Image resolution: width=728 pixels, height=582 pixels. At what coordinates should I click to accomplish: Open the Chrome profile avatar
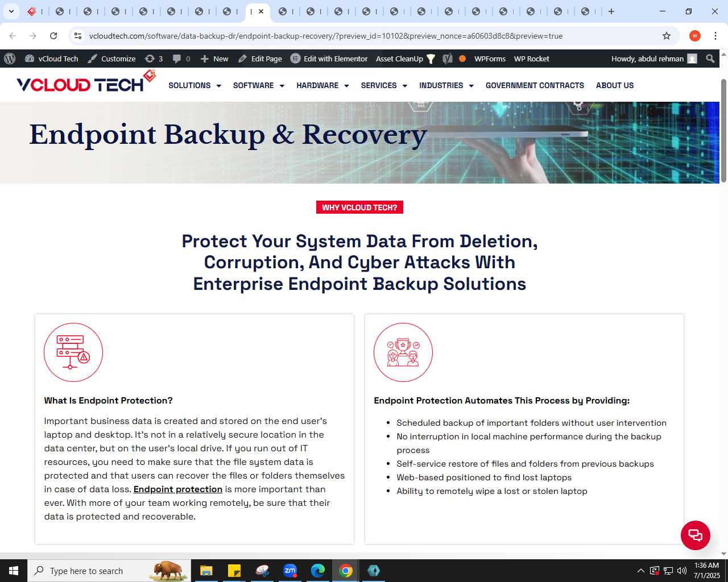tap(695, 36)
